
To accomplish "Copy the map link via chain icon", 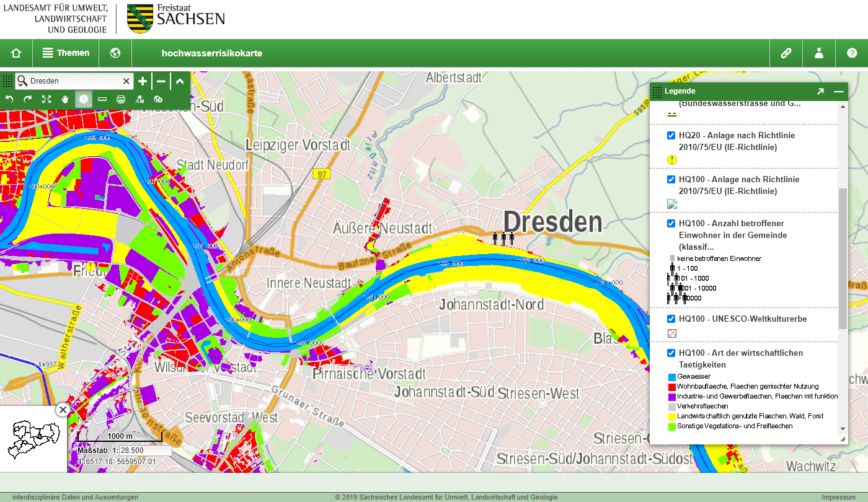I will click(786, 53).
